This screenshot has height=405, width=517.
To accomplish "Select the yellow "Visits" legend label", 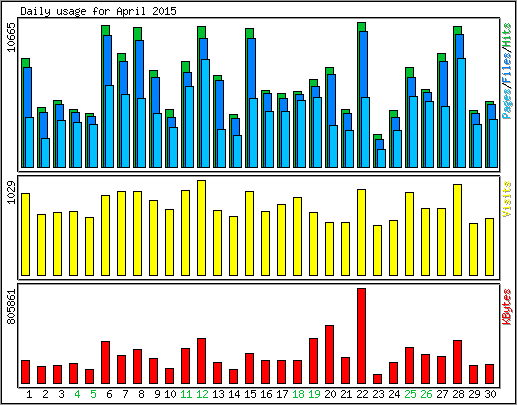I will pyautogui.click(x=507, y=199).
